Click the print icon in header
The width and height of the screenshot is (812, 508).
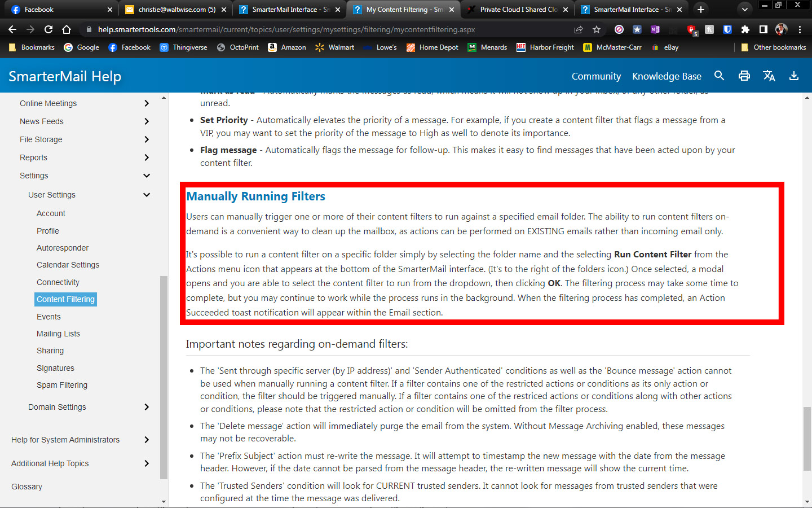pyautogui.click(x=744, y=76)
